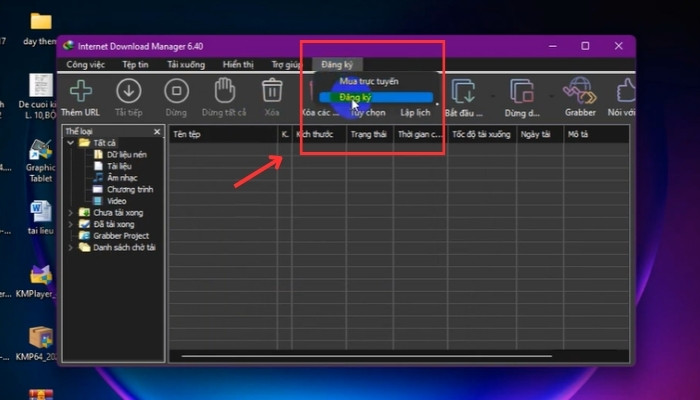Close the Thể loại categories panel
The width and height of the screenshot is (700, 400).
(x=157, y=131)
